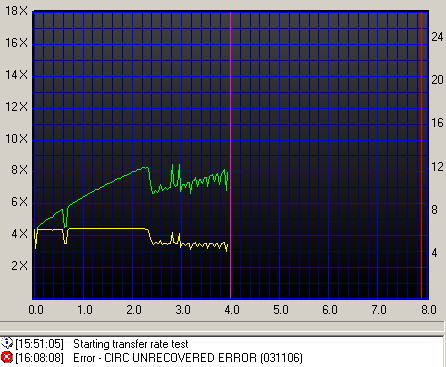The width and height of the screenshot is (446, 367).
Task: Click the divider bar above the log panel
Action: point(223,326)
